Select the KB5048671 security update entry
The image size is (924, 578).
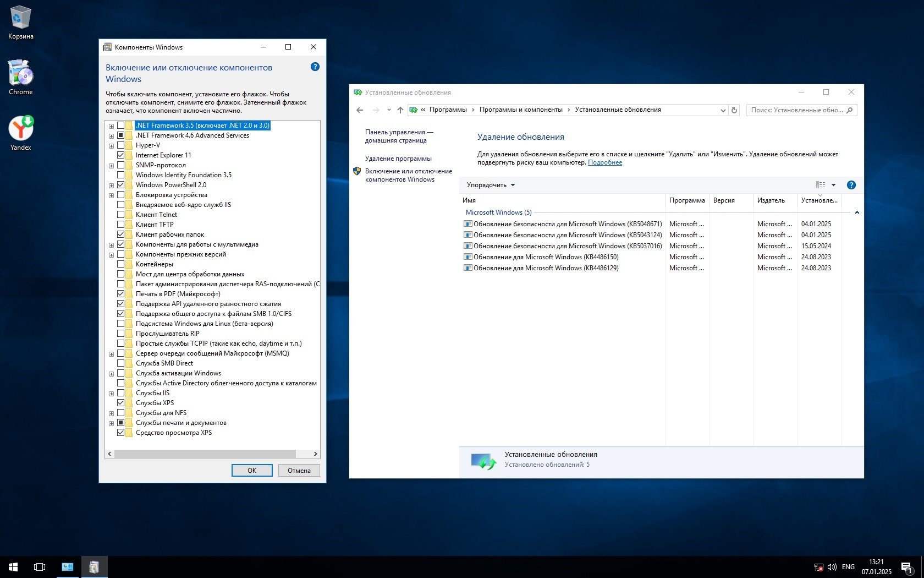click(x=567, y=224)
